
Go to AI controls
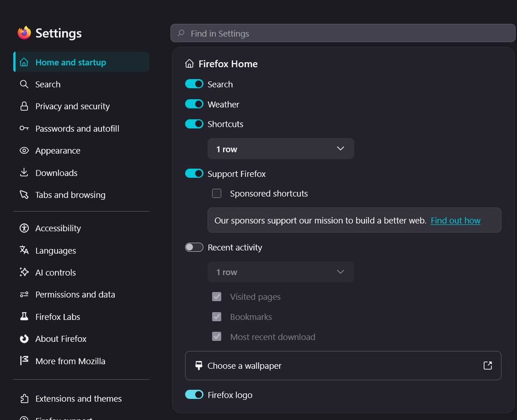(x=81, y=272)
